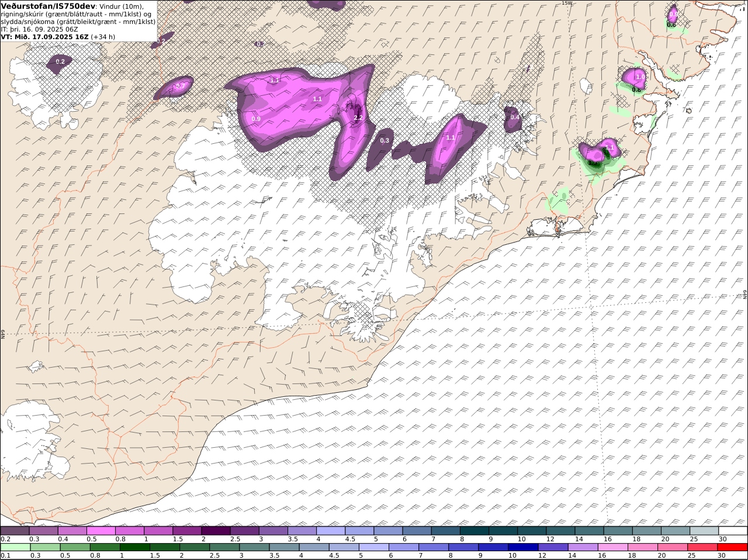
Task: Select bottom legend swatch between 10 and 12
Action: coord(522,548)
